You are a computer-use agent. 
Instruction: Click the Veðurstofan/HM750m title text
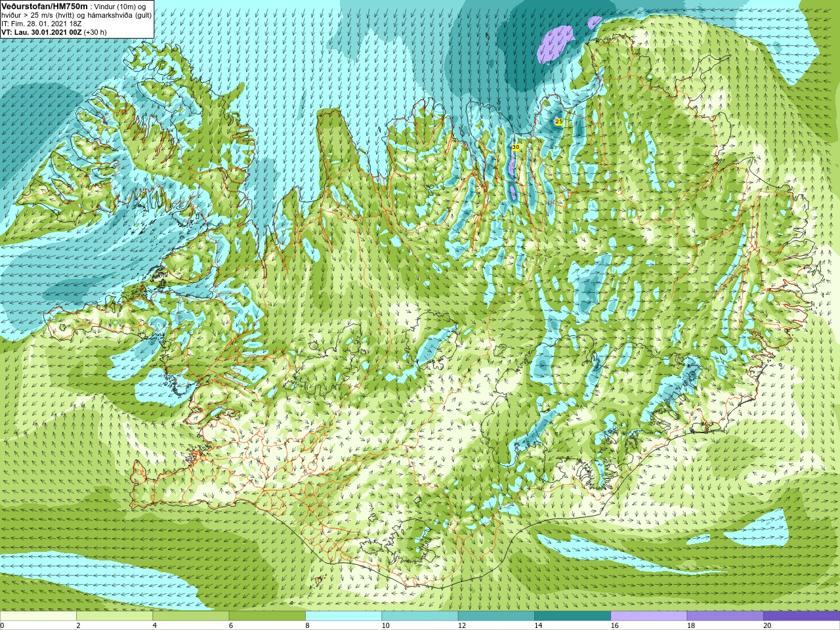(45, 6)
